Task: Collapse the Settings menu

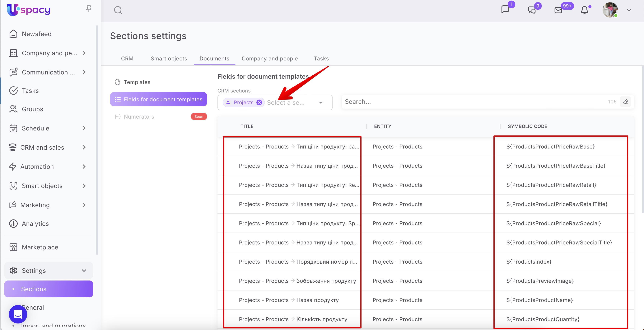Action: [84, 271]
